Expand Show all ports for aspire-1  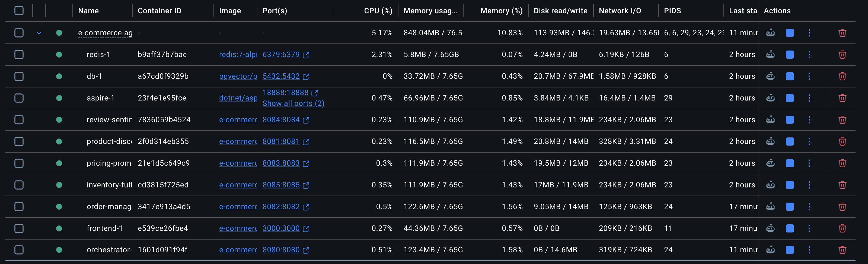(x=293, y=103)
